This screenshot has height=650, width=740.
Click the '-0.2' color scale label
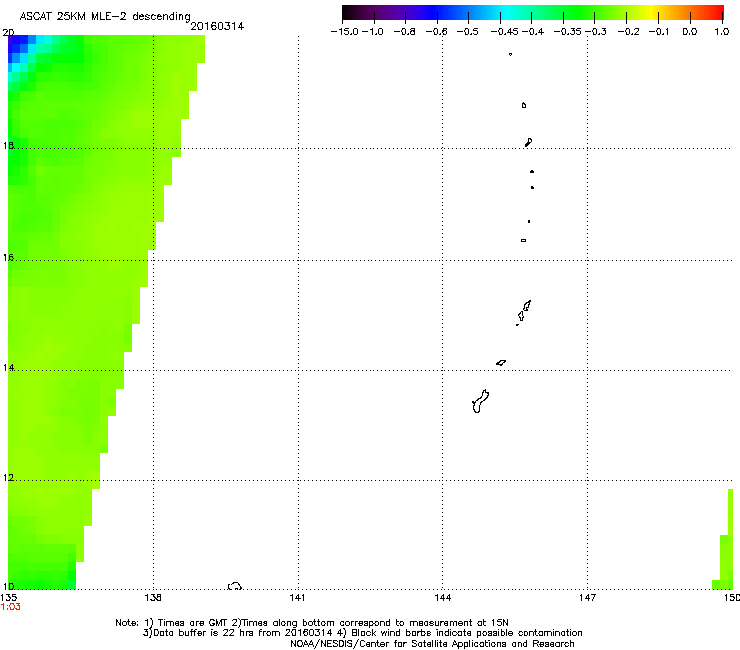tap(629, 32)
